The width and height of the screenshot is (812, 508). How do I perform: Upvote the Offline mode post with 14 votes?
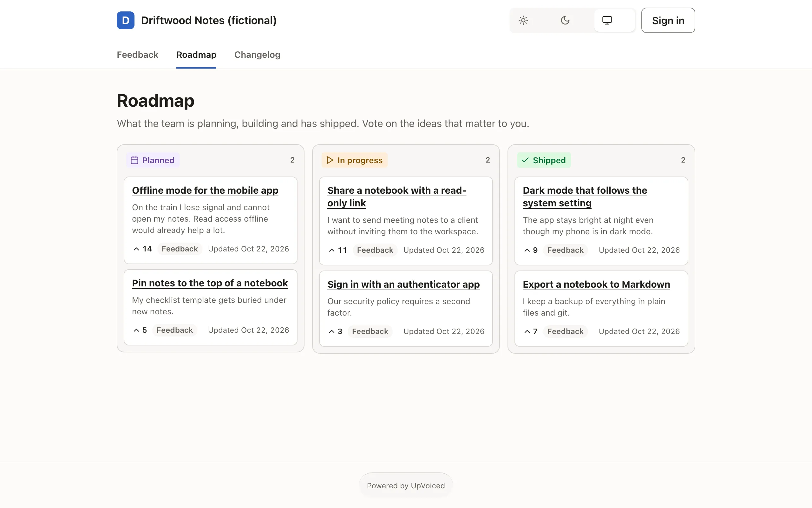143,249
